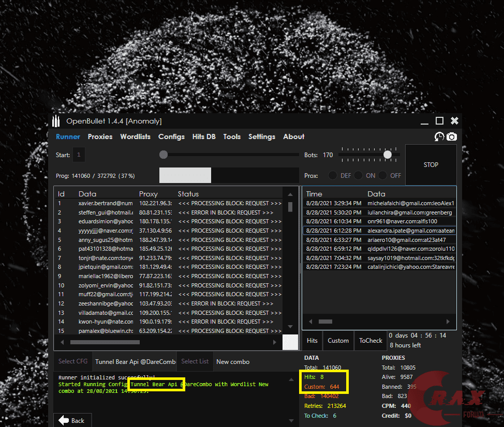This screenshot has width=504, height=427.
Task: Click the history clock icon near Settings
Action: pyautogui.click(x=439, y=136)
